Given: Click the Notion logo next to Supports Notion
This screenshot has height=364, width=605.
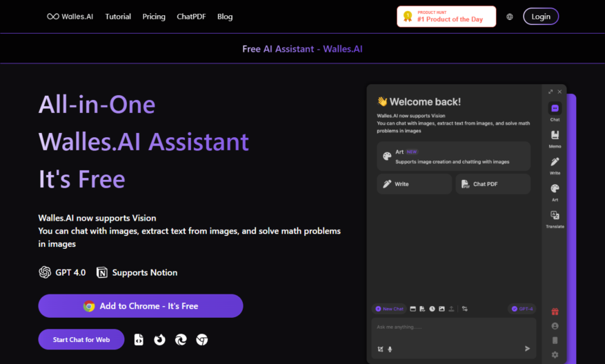Looking at the screenshot, I should [102, 272].
